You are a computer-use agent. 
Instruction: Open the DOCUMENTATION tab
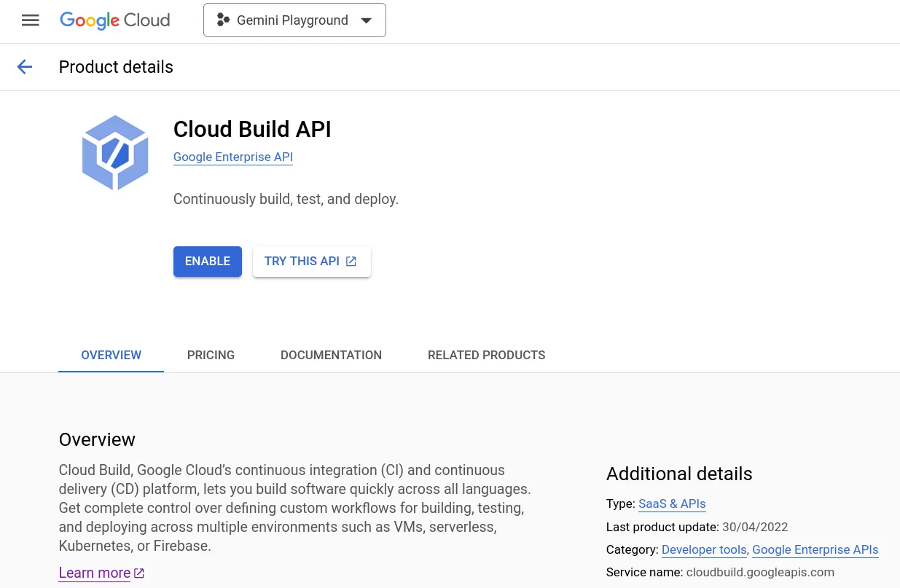coord(331,355)
